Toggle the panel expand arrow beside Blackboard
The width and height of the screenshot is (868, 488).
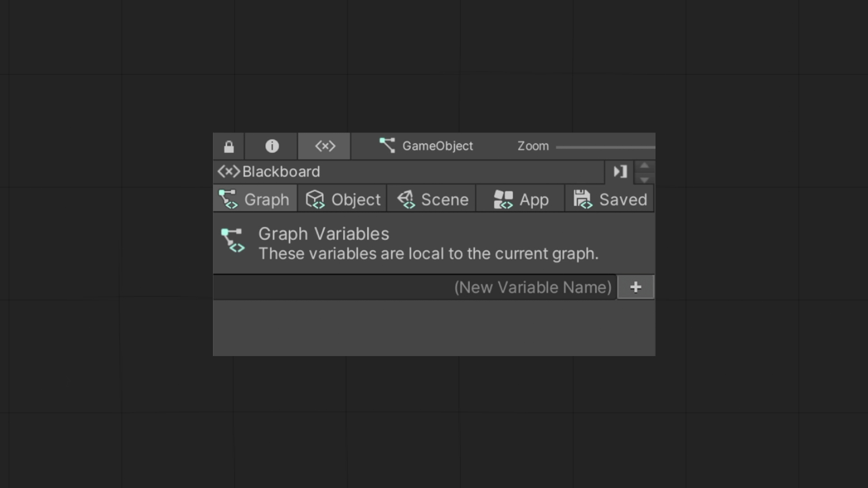620,172
